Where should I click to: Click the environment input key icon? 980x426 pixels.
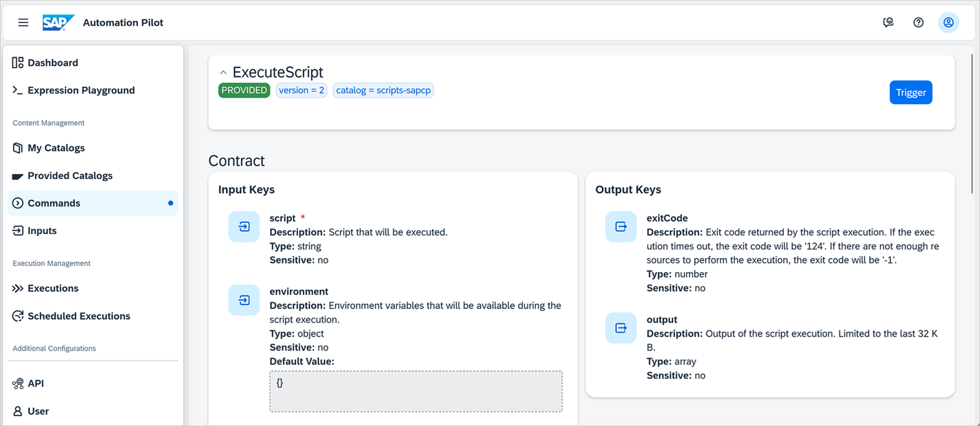click(244, 300)
